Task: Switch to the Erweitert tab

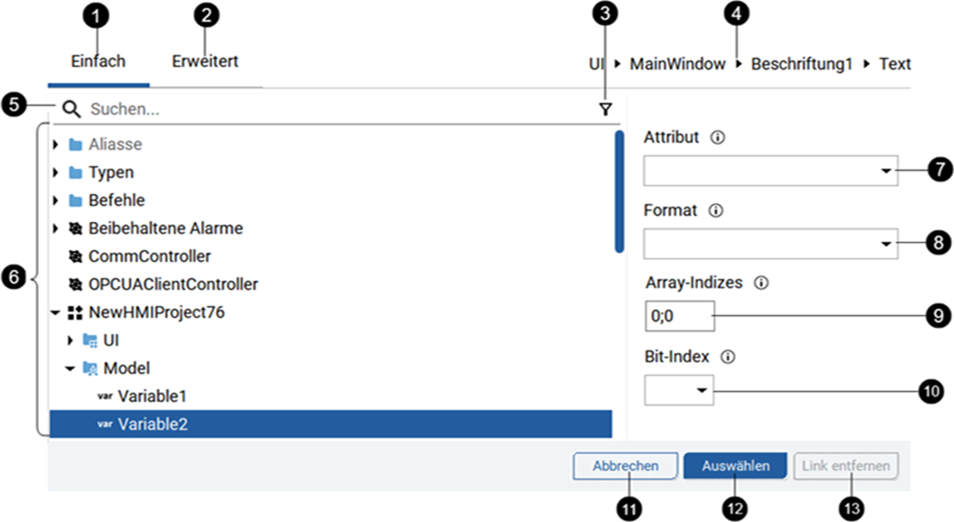Action: [x=205, y=61]
